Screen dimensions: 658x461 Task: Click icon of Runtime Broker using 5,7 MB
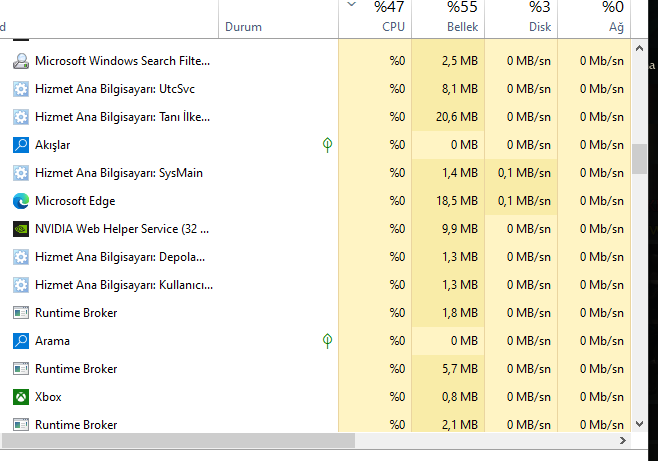21,369
